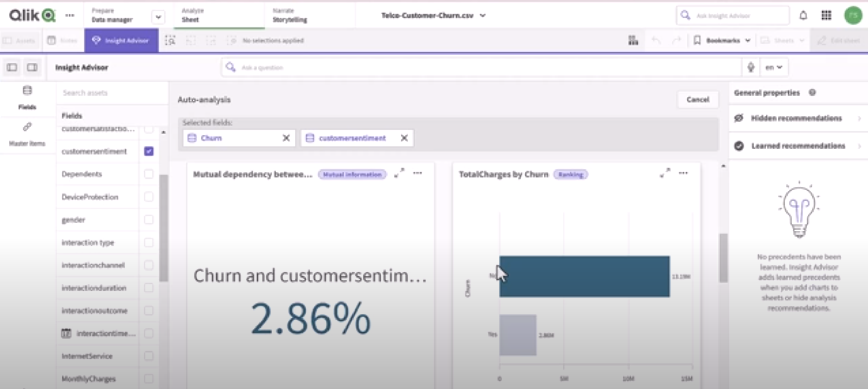Switch to the Narrate Storytelling tab
The image size is (868, 389).
(290, 16)
